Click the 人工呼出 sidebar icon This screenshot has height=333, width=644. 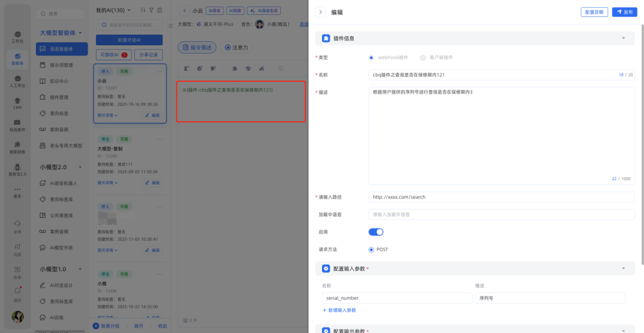pos(17,81)
